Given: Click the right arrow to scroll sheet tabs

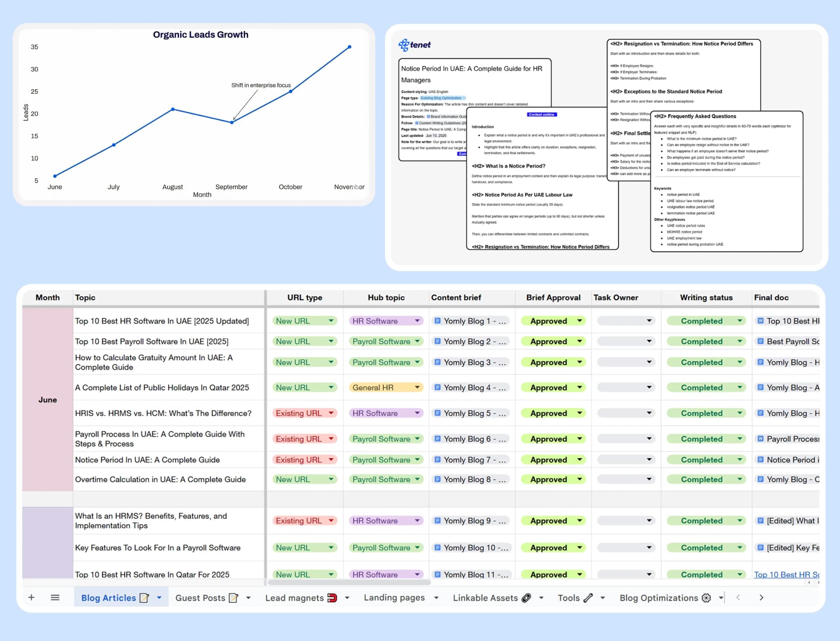Looking at the screenshot, I should click(x=761, y=597).
